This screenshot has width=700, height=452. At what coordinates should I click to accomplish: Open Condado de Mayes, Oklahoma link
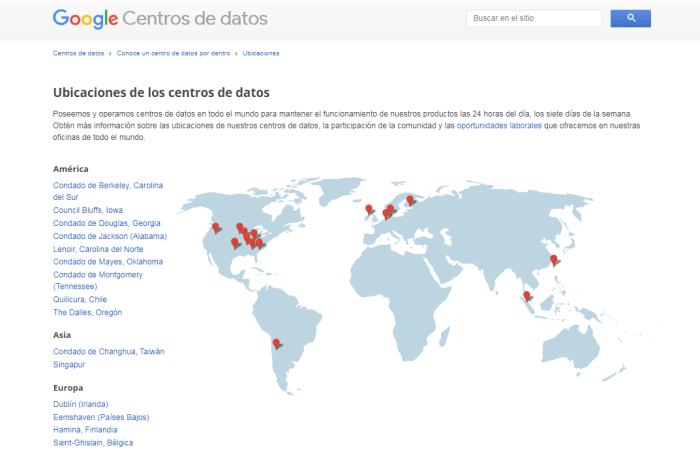pyautogui.click(x=108, y=261)
